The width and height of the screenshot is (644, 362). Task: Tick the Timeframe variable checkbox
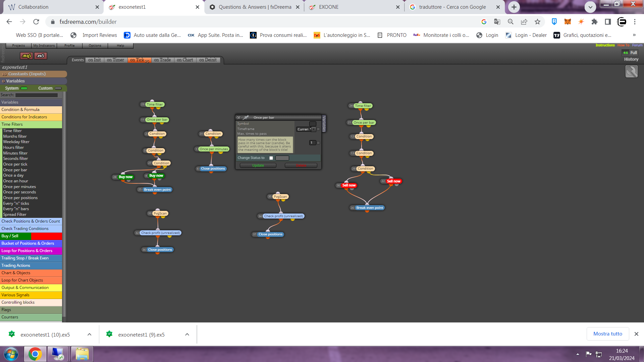click(x=318, y=129)
